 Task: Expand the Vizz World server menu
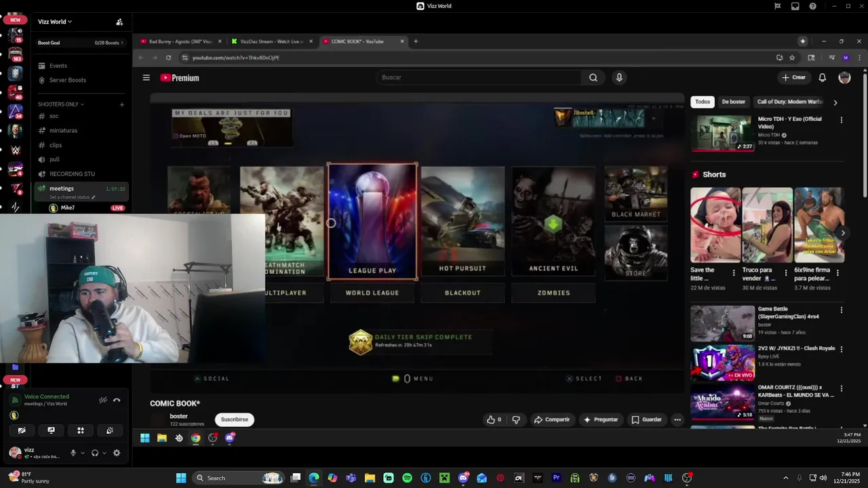[55, 22]
